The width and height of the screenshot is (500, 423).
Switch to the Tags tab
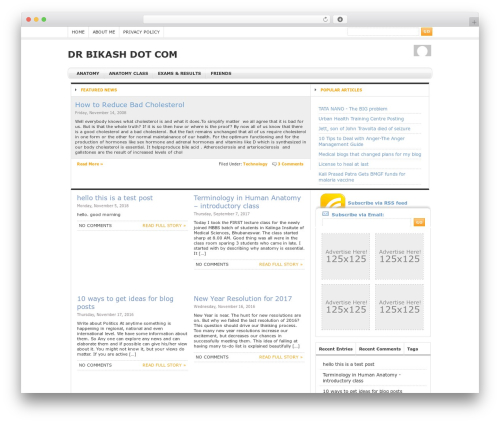(x=412, y=349)
